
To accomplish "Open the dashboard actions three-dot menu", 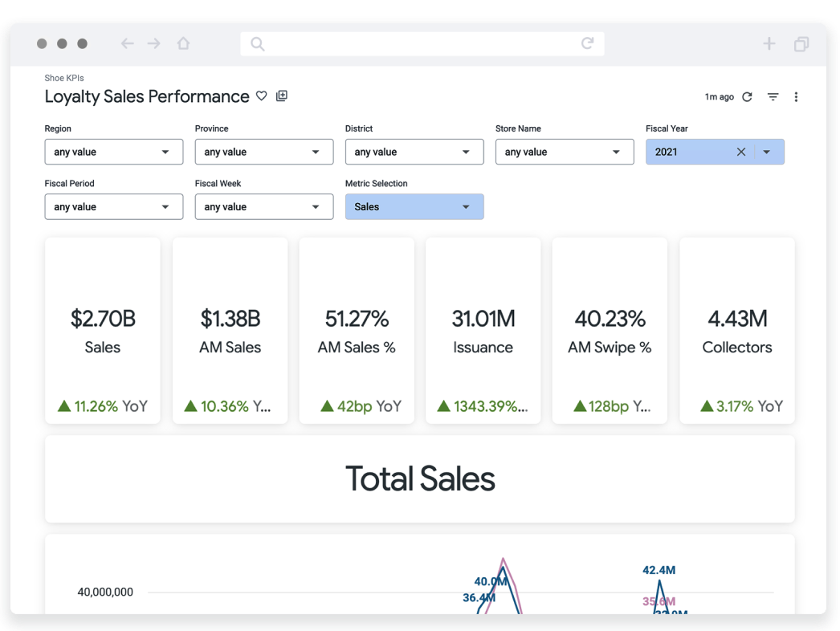I will click(796, 97).
